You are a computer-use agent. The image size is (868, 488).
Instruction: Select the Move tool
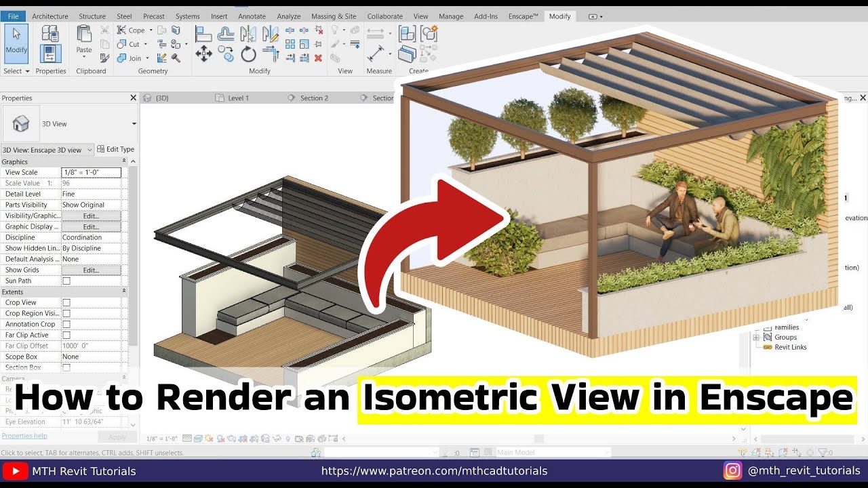click(203, 54)
